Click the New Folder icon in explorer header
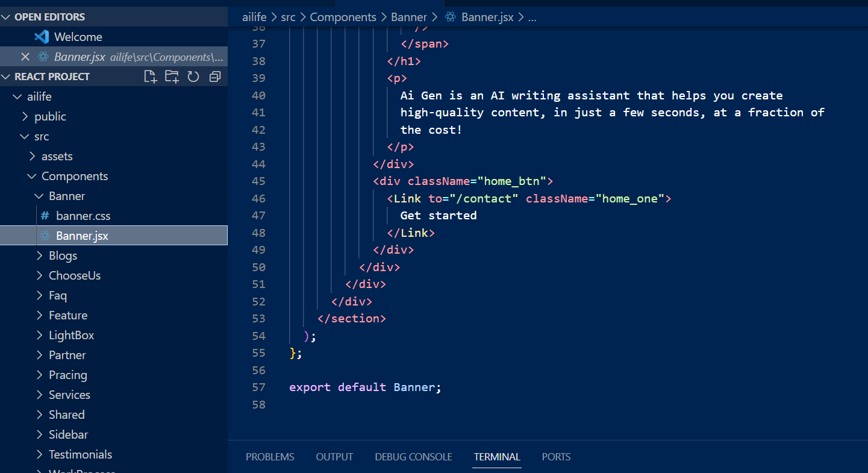The image size is (868, 473). 172,77
